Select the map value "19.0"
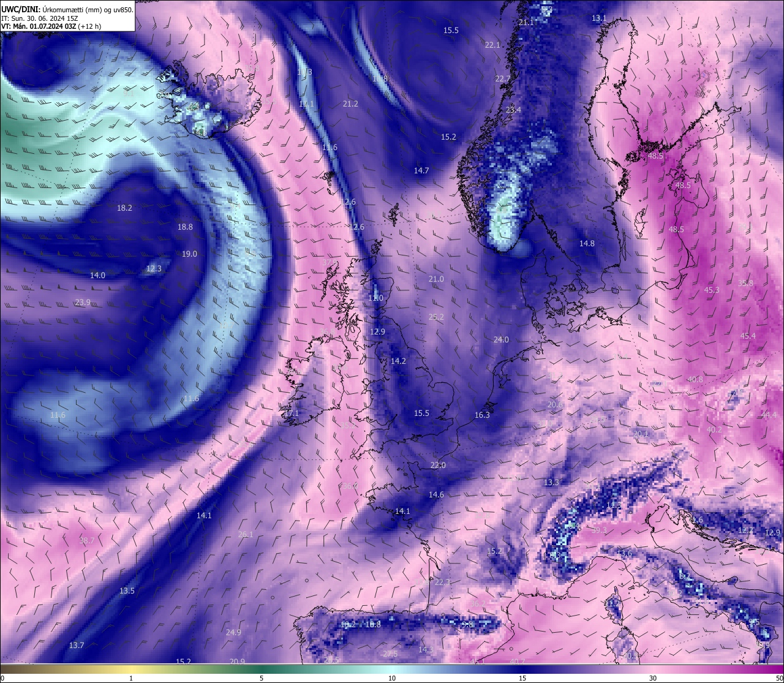 click(189, 254)
